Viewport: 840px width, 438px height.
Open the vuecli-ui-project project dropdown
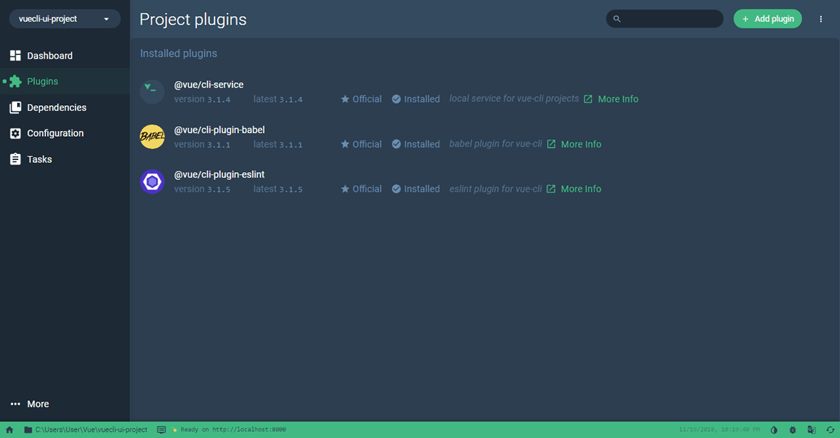point(65,19)
